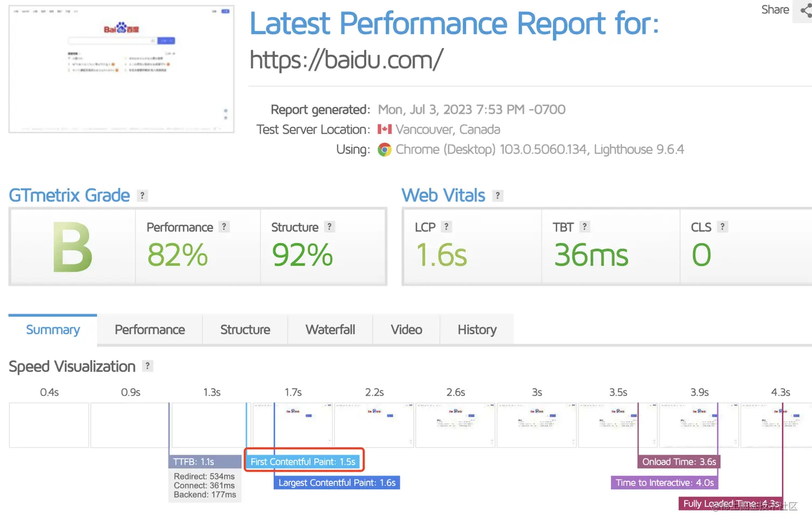
Task: Open the History tab
Action: [x=477, y=330]
